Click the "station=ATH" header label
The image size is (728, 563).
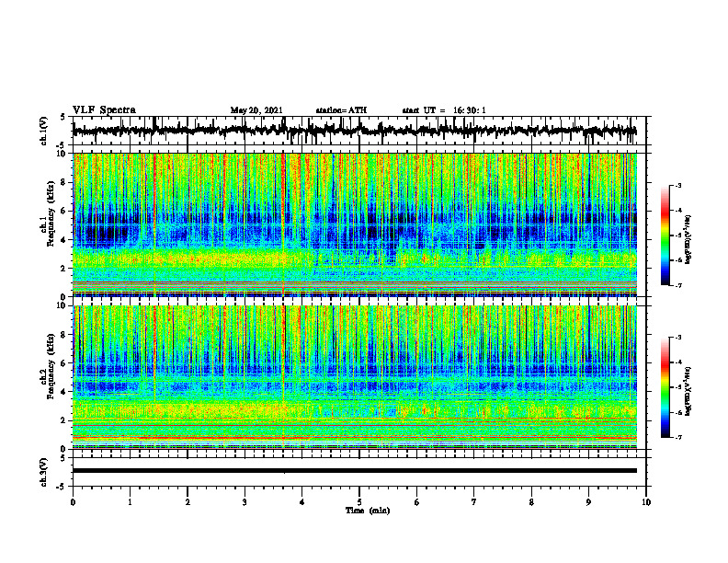click(341, 110)
